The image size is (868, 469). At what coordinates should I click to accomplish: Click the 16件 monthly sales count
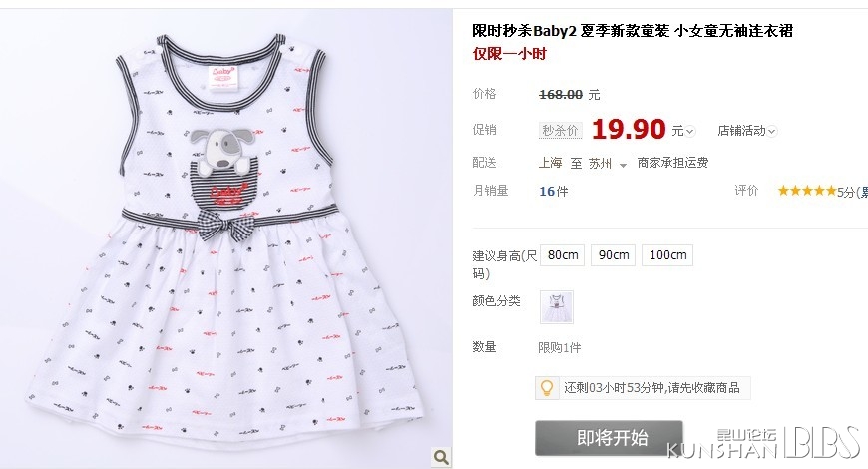pos(553,191)
